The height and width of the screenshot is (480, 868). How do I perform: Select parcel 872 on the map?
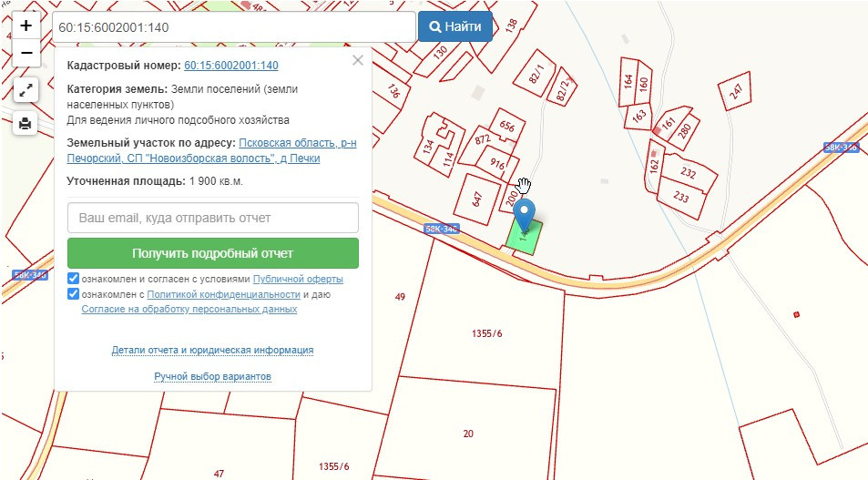[482, 140]
